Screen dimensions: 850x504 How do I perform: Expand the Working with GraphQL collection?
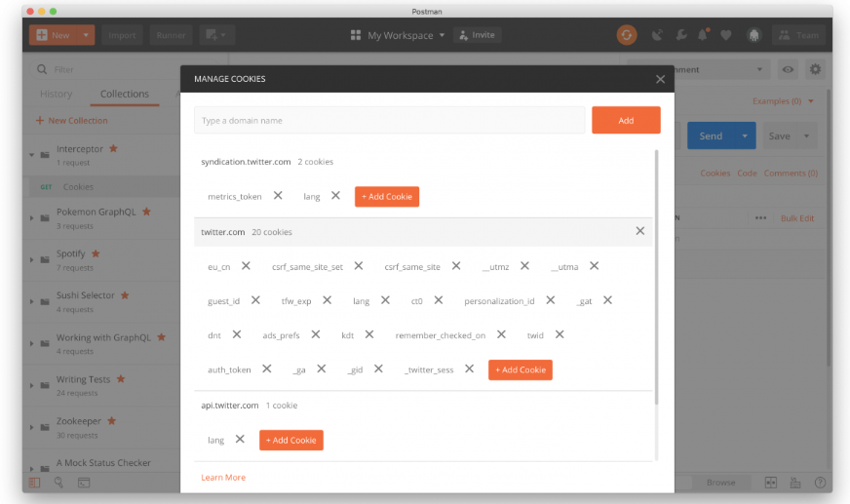point(31,343)
